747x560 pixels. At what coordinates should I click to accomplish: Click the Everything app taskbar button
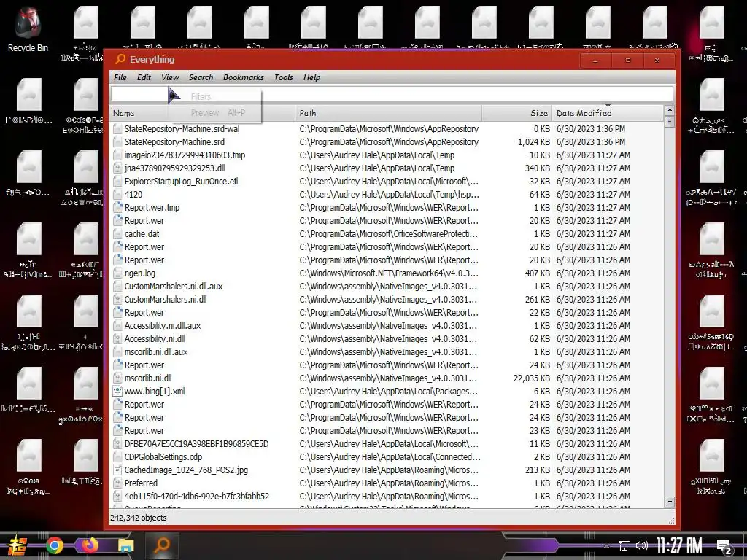[161, 545]
